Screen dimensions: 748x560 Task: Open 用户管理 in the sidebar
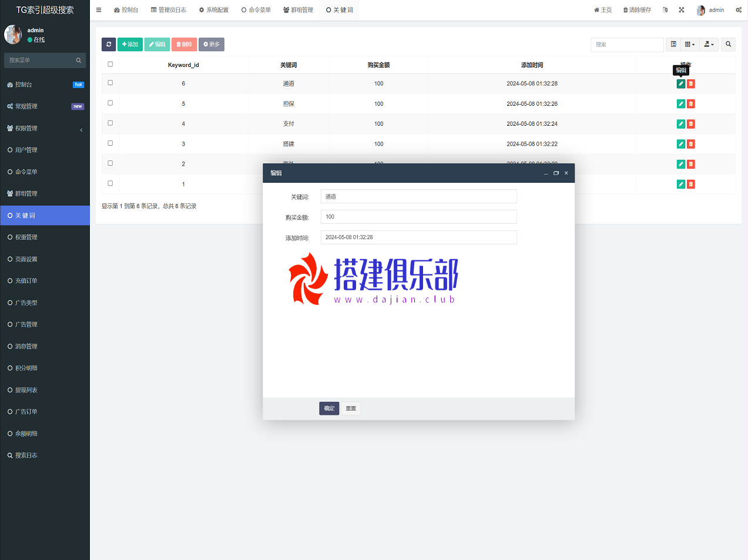(x=45, y=150)
